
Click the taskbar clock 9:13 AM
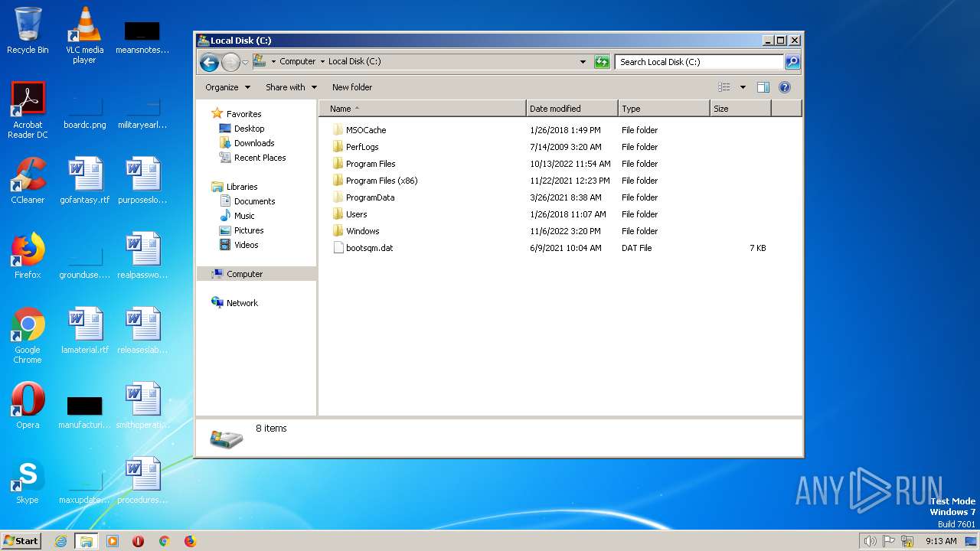[x=941, y=541]
